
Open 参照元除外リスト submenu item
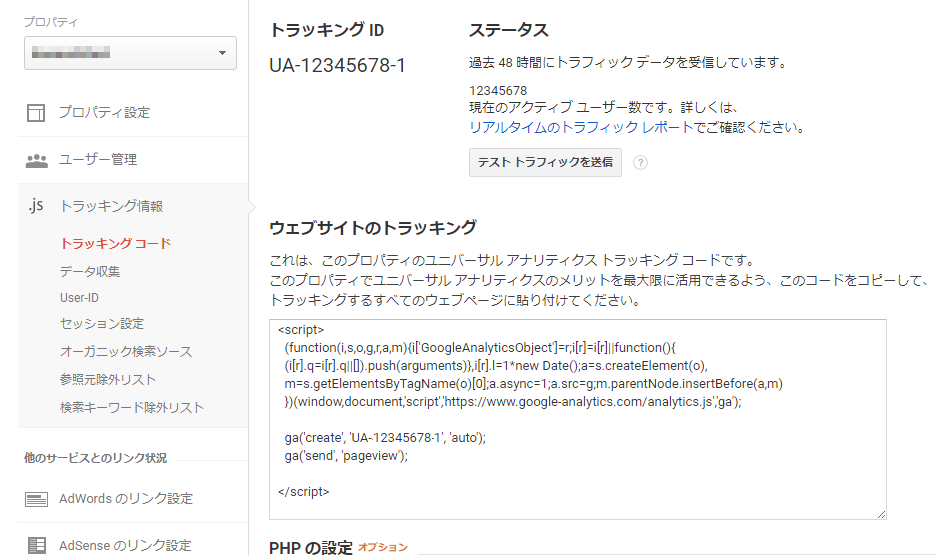coord(108,380)
